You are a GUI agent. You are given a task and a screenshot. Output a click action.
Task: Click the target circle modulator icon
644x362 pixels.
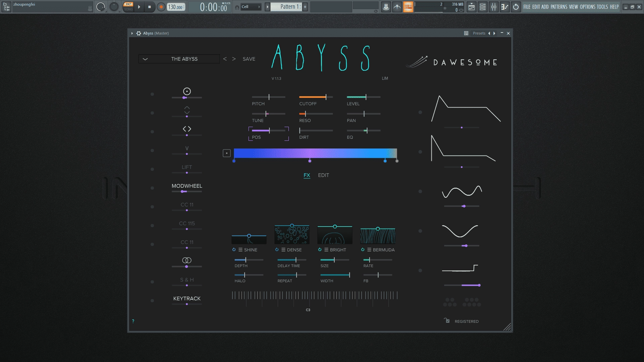coord(187,91)
